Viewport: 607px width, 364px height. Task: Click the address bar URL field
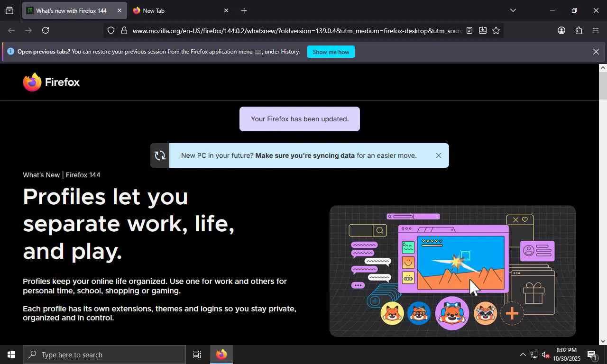pos(297,30)
